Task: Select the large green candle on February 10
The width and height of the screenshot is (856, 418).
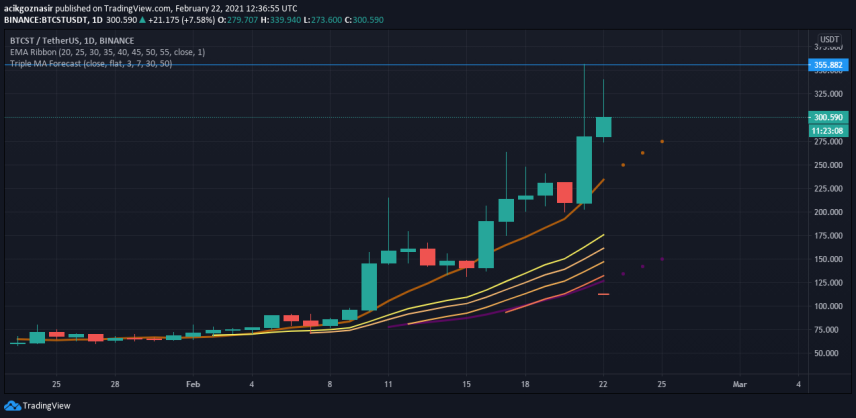Action: (x=369, y=286)
